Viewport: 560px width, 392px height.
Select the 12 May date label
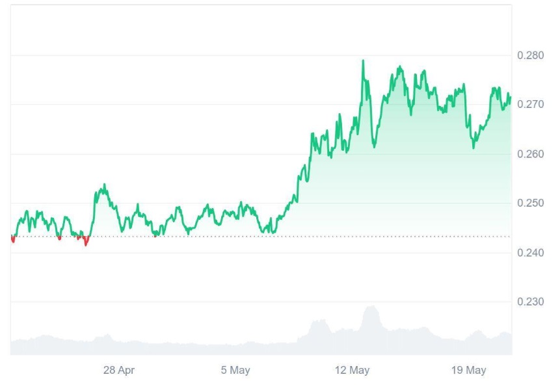[352, 371]
